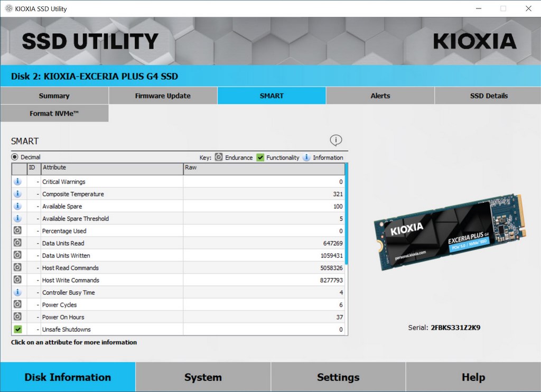541x392 pixels.
Task: Open the Format NVMe tab
Action: 54,114
